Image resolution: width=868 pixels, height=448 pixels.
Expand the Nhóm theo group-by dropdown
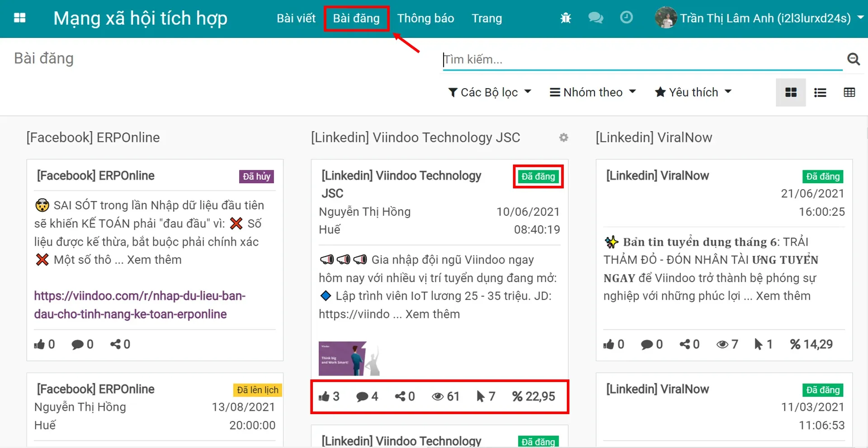(x=593, y=92)
